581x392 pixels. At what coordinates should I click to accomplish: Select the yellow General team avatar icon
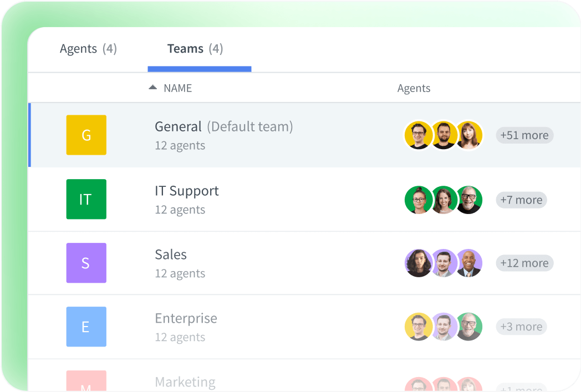pos(86,135)
